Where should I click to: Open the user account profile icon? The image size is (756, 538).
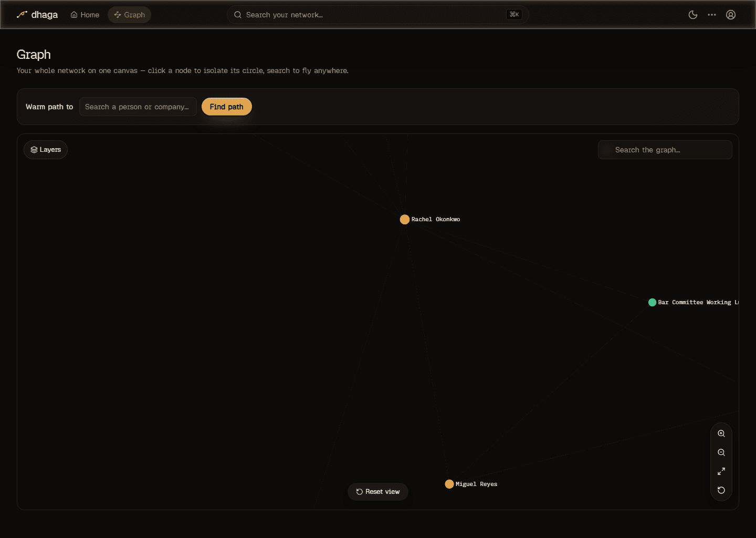click(731, 15)
